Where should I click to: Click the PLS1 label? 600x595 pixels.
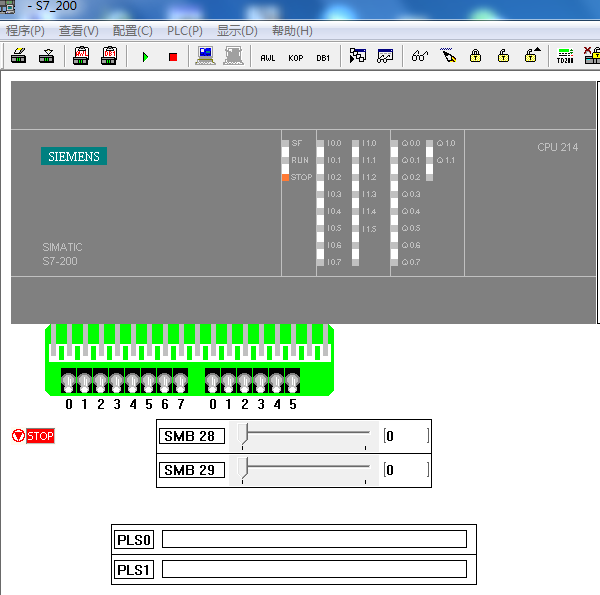[134, 569]
